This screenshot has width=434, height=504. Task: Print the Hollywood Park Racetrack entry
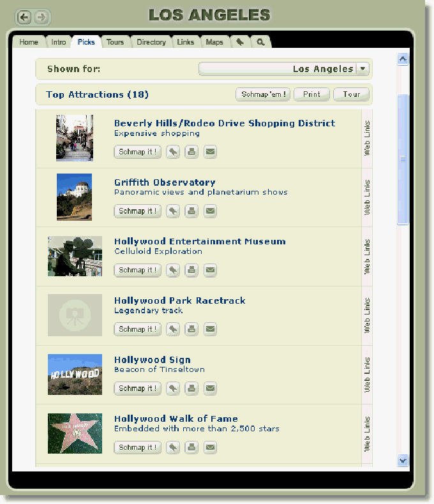click(x=191, y=329)
